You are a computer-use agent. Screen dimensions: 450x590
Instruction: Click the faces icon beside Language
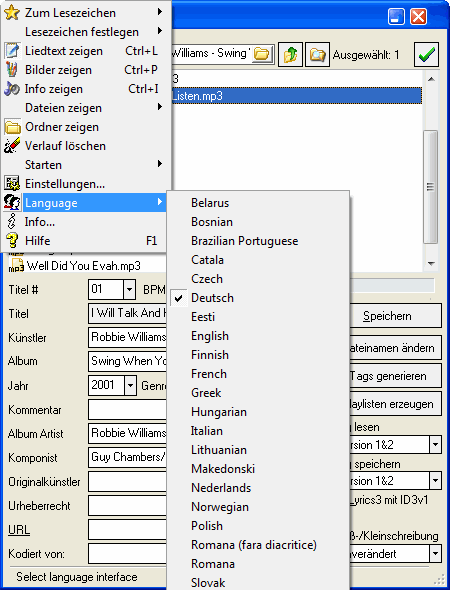pyautogui.click(x=12, y=202)
